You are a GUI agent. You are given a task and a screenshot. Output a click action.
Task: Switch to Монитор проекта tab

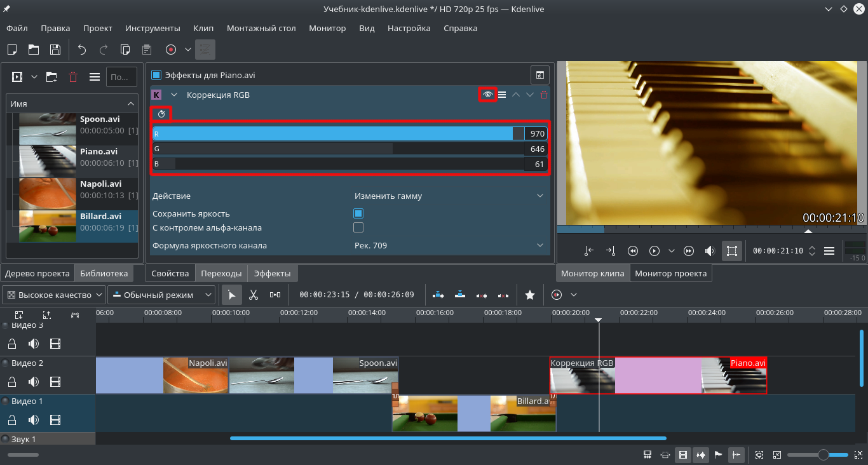tap(670, 274)
